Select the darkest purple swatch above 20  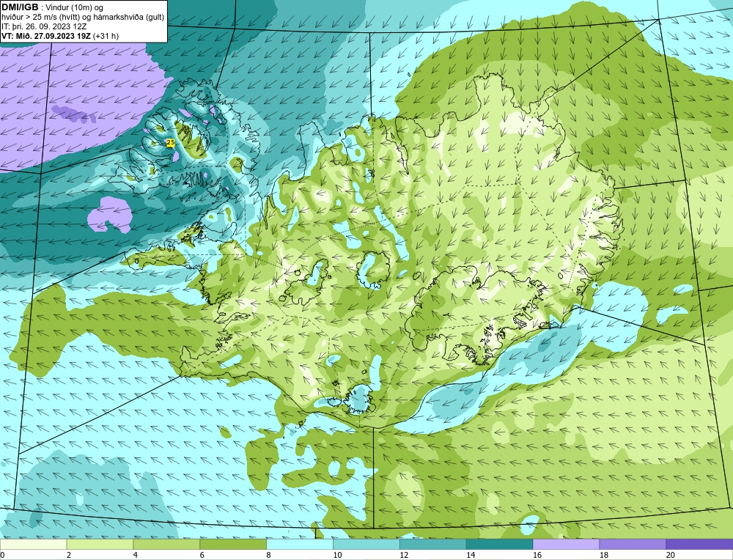(x=699, y=544)
